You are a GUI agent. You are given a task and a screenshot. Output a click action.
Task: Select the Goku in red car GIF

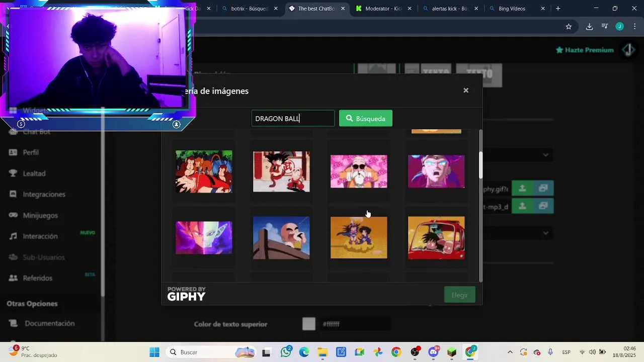[436, 238]
